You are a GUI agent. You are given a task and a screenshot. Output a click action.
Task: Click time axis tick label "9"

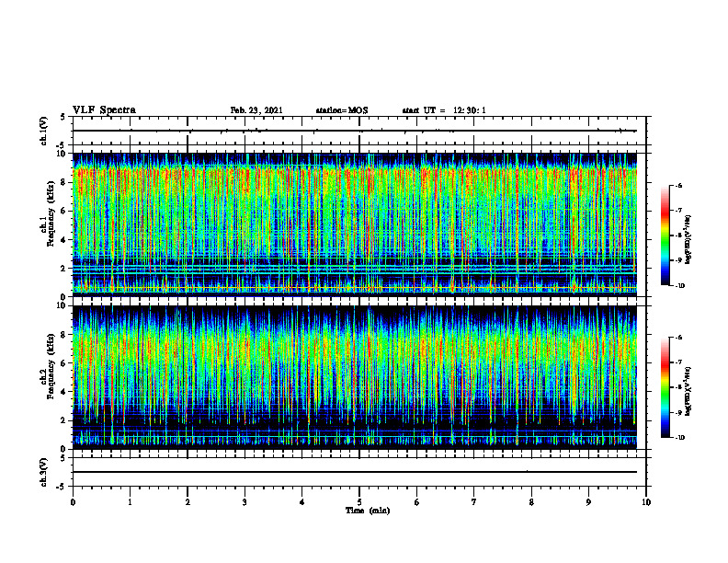coord(588,502)
